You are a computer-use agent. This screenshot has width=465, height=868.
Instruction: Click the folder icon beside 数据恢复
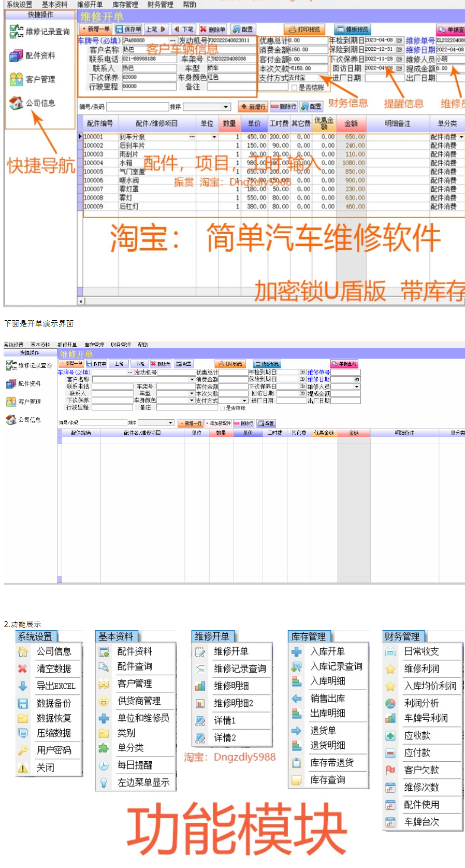pyautogui.click(x=23, y=718)
